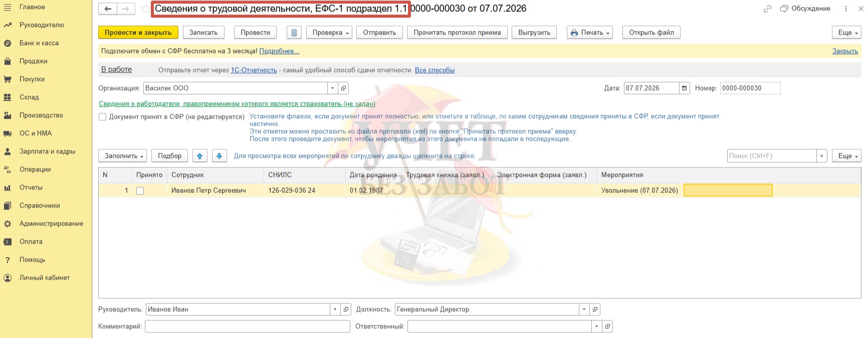Expand Организация dropdown arrow
This screenshot has width=868, height=338.
coord(333,88)
